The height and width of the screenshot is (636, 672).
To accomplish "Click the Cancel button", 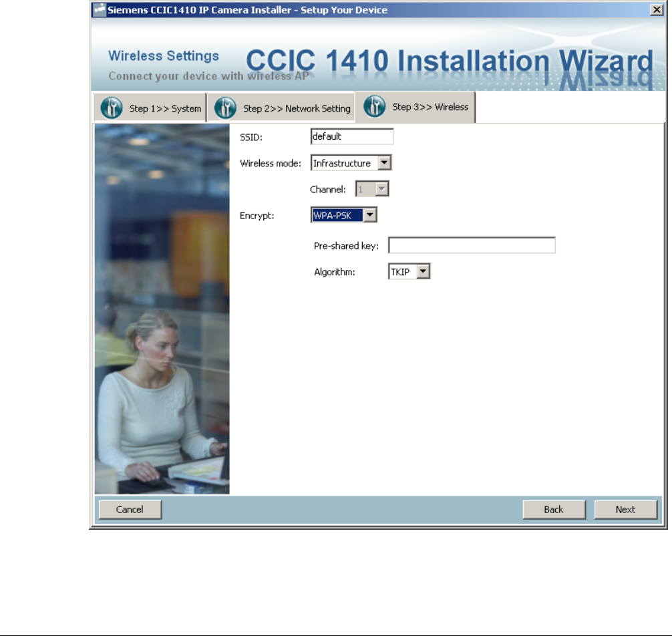I will [130, 510].
